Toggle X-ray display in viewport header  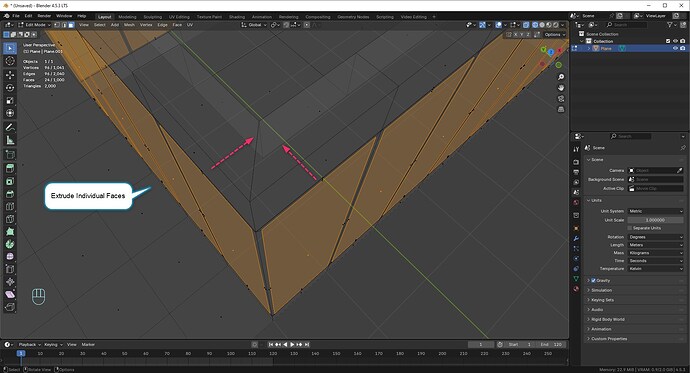(526, 25)
